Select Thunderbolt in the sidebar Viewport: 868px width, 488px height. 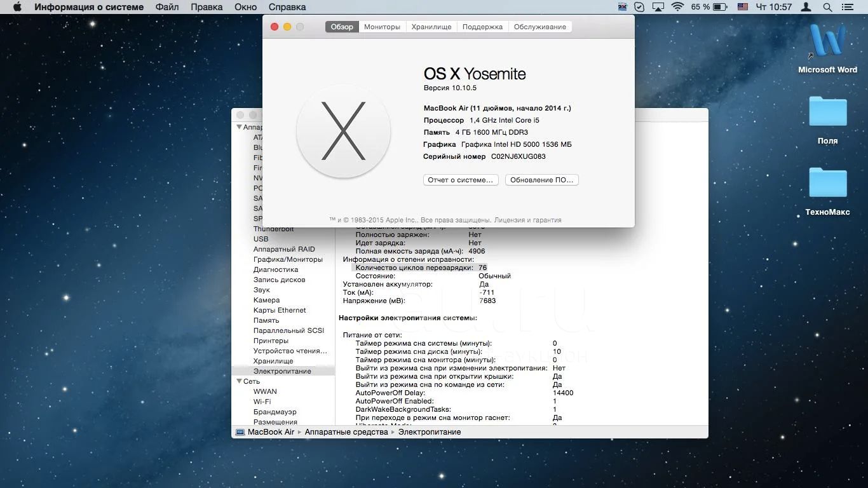(273, 229)
